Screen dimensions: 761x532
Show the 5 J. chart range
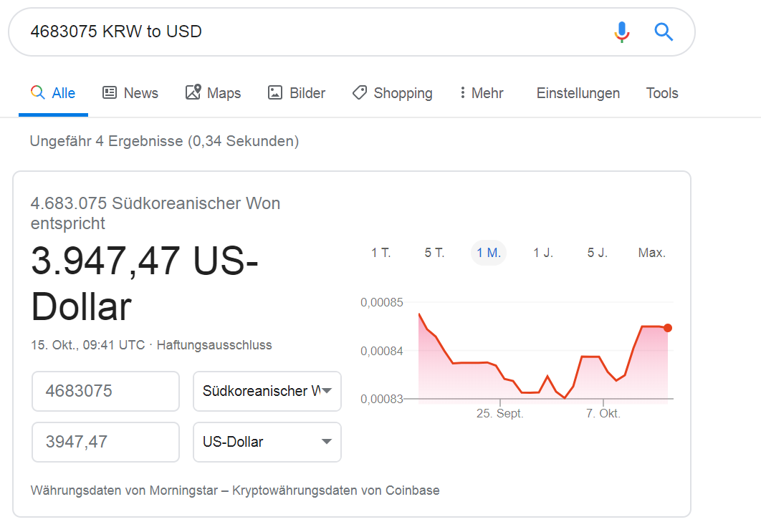(x=598, y=253)
